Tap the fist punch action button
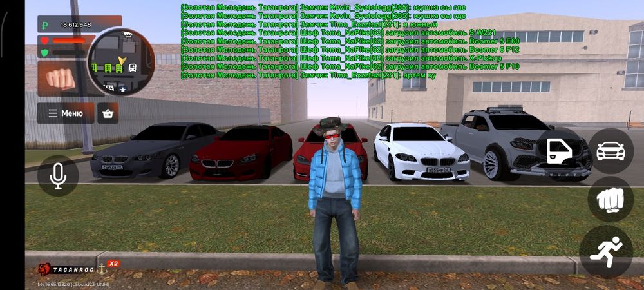Viewport: 644px width, 290px height. coord(610,200)
